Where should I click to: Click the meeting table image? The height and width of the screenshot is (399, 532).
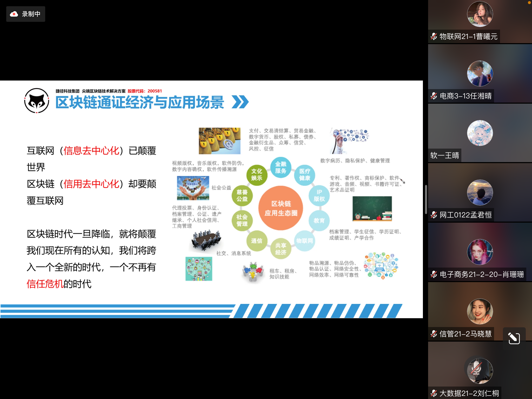(206, 240)
